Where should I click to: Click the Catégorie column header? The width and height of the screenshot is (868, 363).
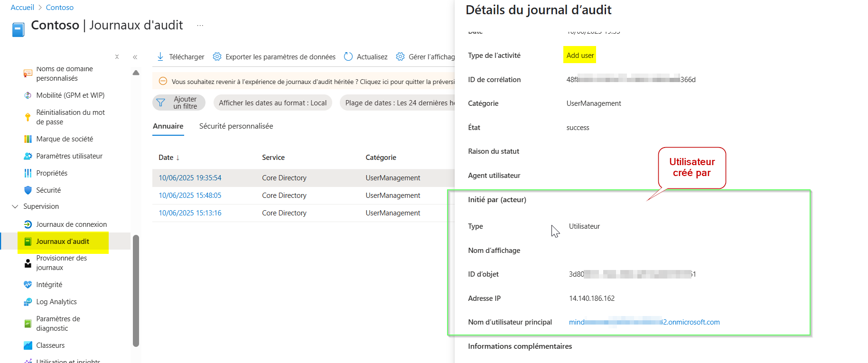(381, 158)
